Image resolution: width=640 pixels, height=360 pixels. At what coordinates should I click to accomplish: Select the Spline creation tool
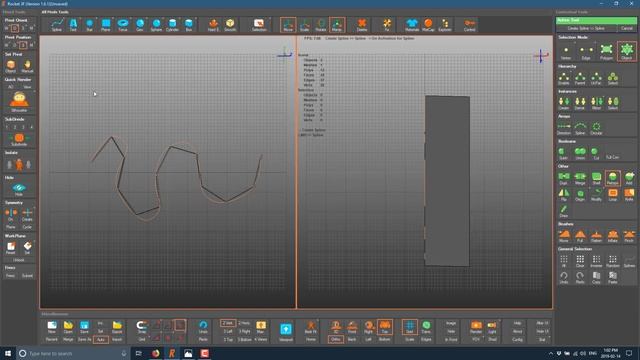(x=57, y=24)
